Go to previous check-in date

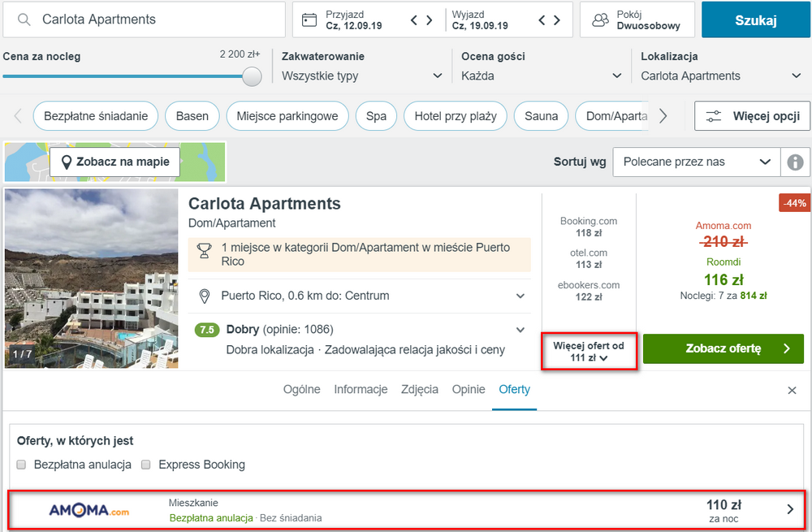414,20
